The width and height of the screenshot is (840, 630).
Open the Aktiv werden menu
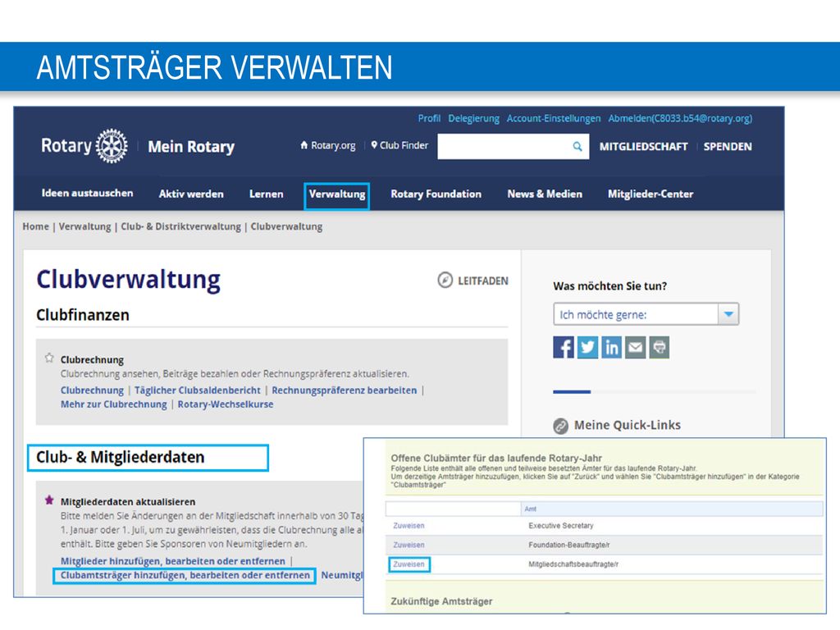click(x=191, y=194)
